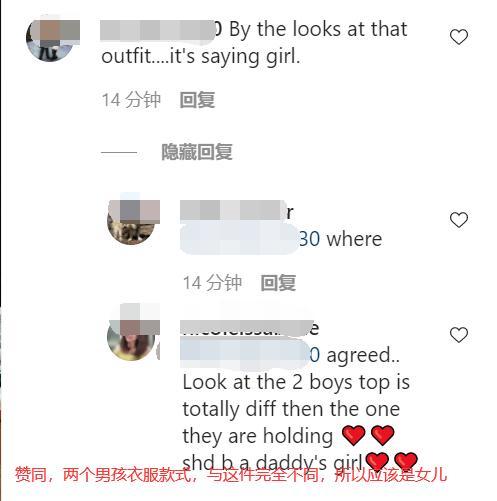Like the "agreed.." reply with heart icon
The image size is (497, 501).
pos(459,335)
